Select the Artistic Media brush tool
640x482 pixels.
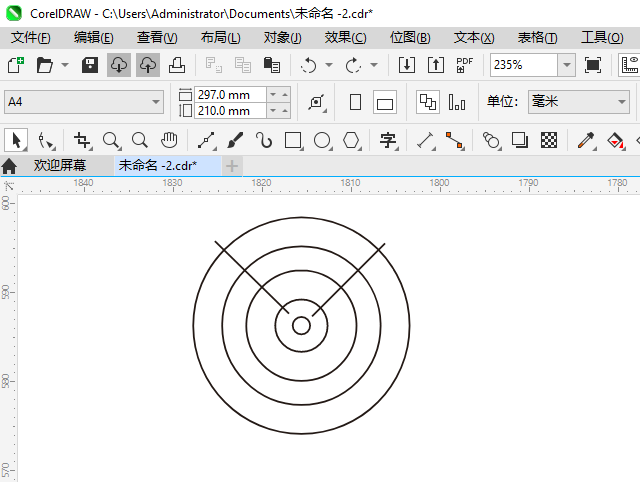(x=236, y=140)
